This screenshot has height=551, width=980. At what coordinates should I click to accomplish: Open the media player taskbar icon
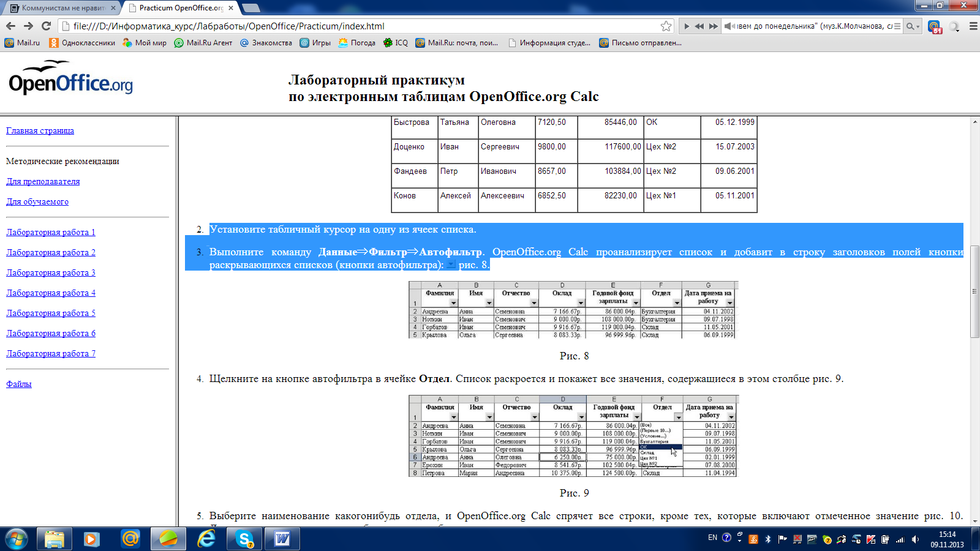tap(92, 539)
